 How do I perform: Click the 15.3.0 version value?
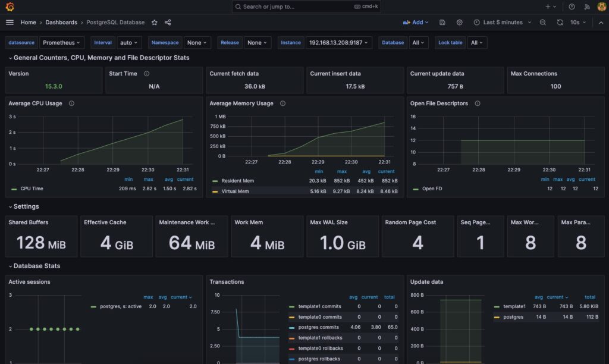pos(54,86)
